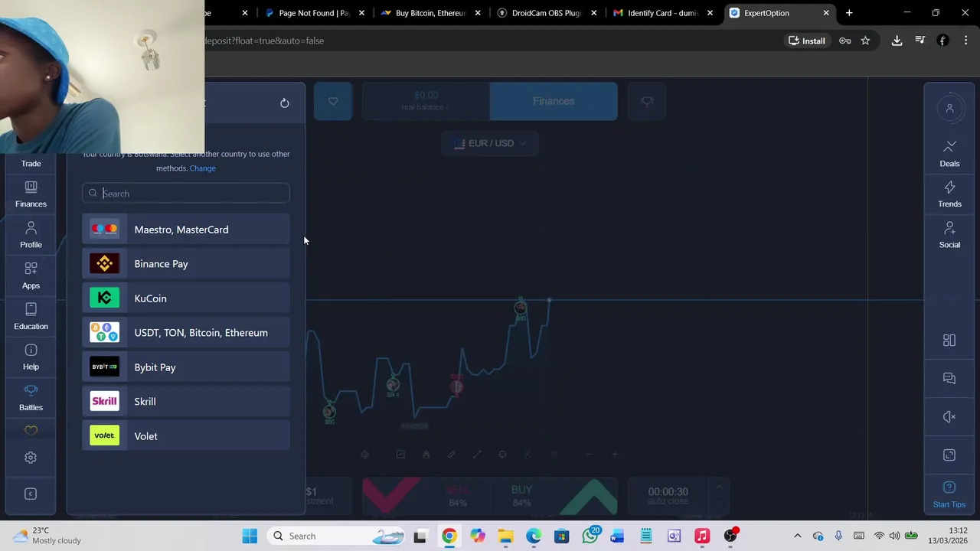Screen dimensions: 980x551
Task: Open the Help sidebar item
Action: point(31,357)
